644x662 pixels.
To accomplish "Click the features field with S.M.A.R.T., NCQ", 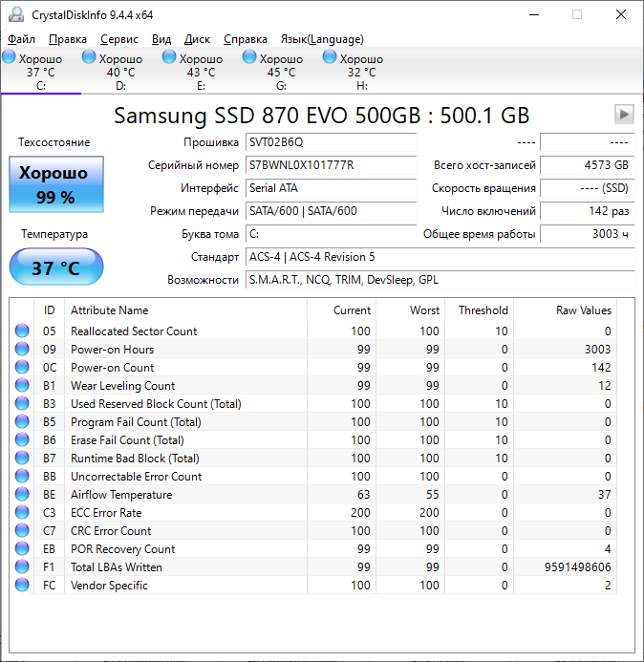I will pos(440,280).
